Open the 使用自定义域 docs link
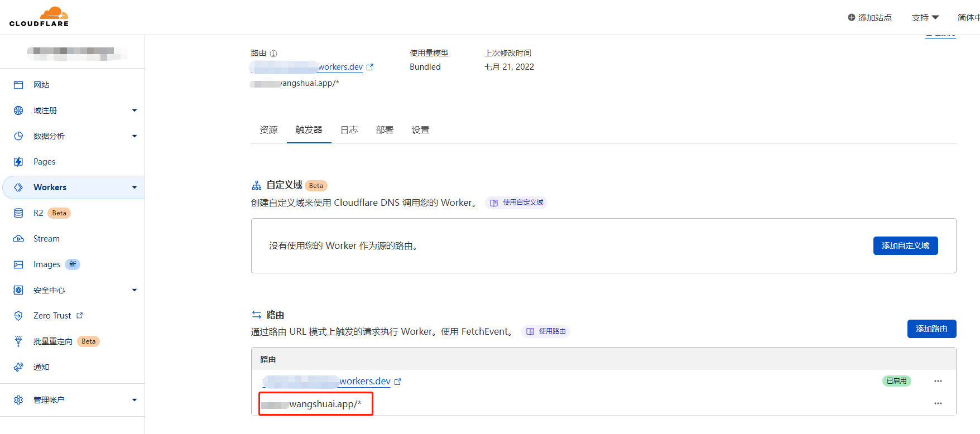Image resolution: width=980 pixels, height=434 pixels. pyautogui.click(x=516, y=202)
